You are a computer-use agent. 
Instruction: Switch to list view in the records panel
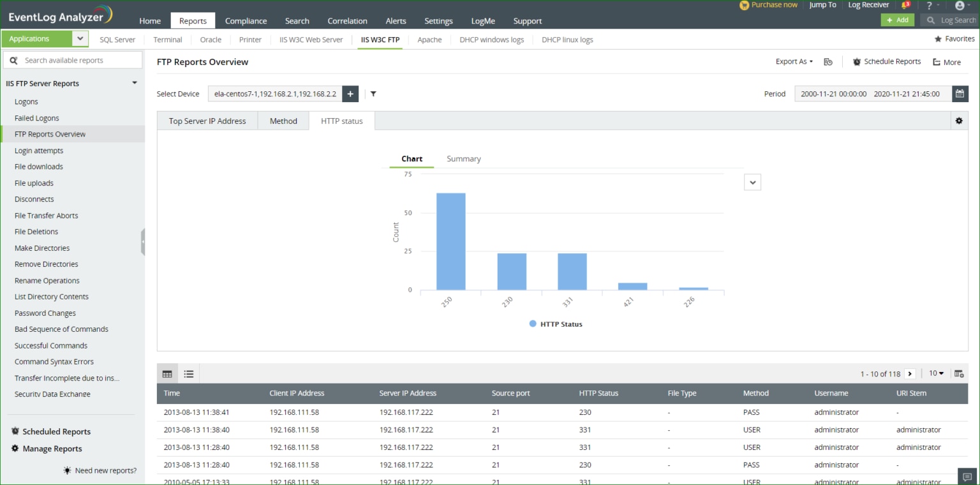point(189,373)
